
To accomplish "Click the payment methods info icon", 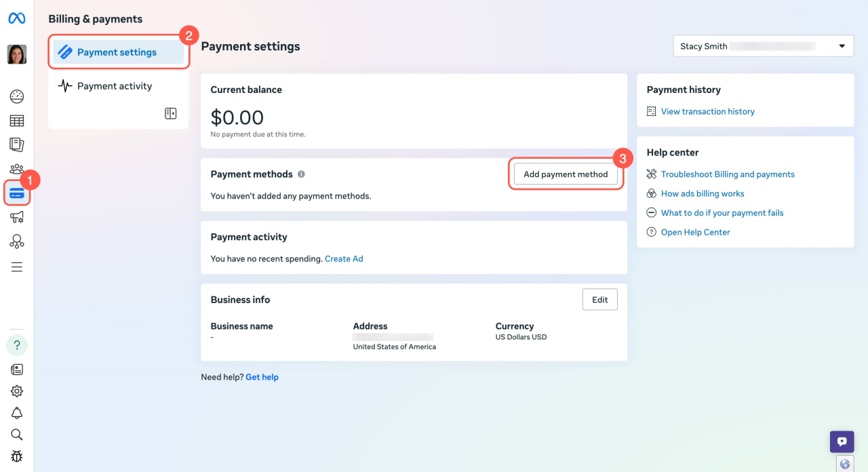I will click(x=302, y=174).
